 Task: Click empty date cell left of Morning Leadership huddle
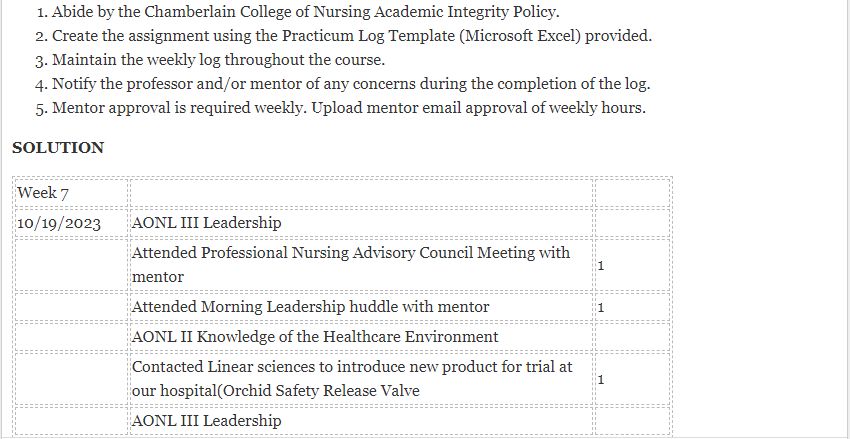point(71,306)
